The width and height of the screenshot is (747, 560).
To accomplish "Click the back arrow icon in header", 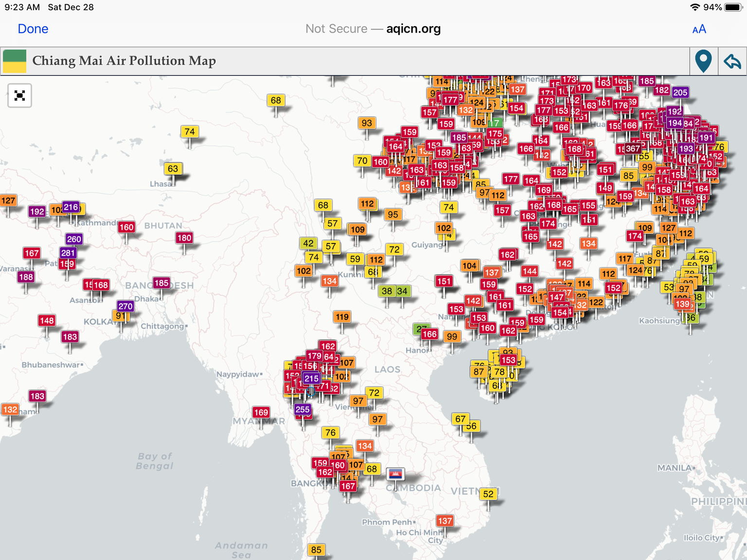I will click(x=732, y=61).
